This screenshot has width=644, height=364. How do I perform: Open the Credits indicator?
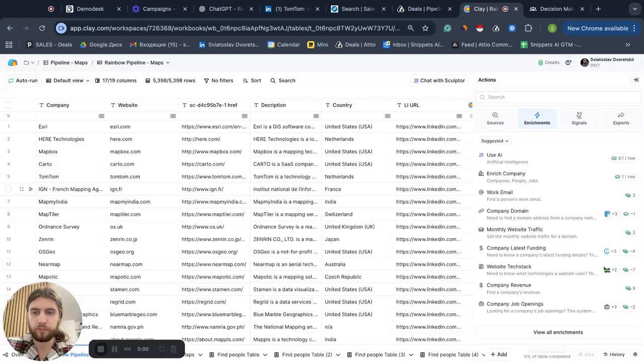coord(548,62)
